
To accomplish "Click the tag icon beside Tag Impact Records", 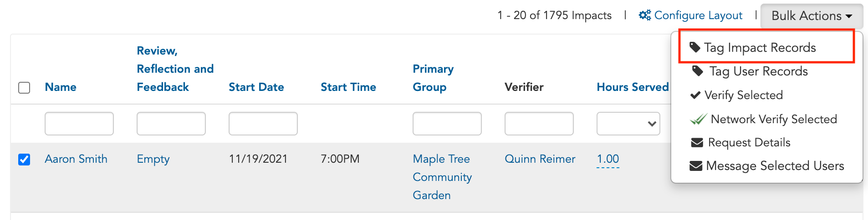I will pos(695,47).
